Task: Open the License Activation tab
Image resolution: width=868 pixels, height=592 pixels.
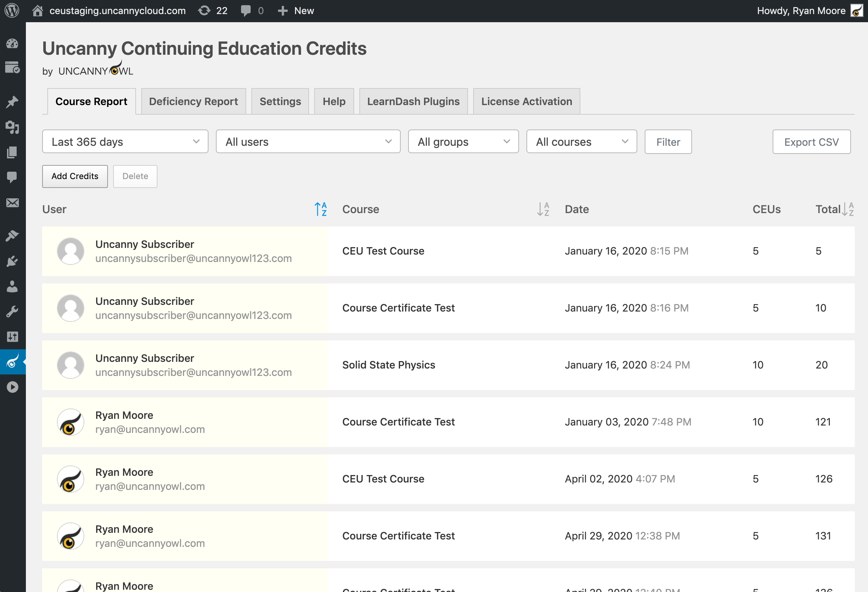Action: click(x=526, y=101)
